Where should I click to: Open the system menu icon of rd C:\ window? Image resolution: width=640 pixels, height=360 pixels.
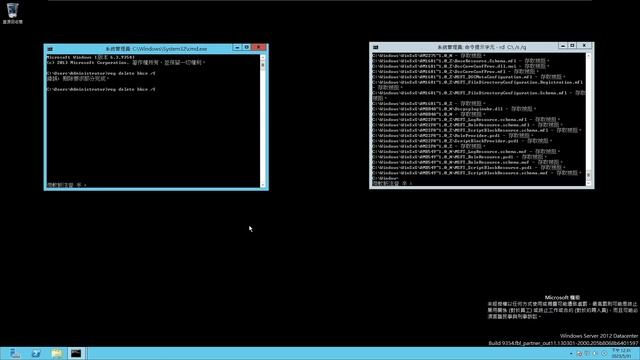[376, 47]
